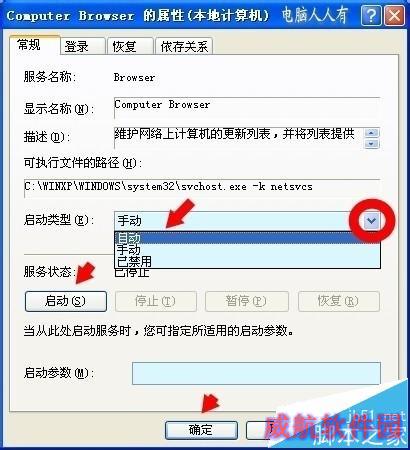Click the 停止(T) button

(x=156, y=301)
